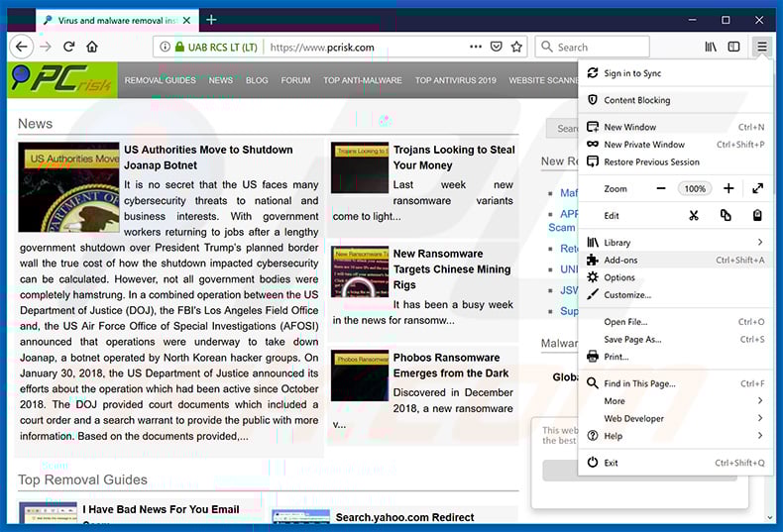Viewport: 783px width, 532px height.
Task: Bookmark this page with the star
Action: pyautogui.click(x=516, y=47)
